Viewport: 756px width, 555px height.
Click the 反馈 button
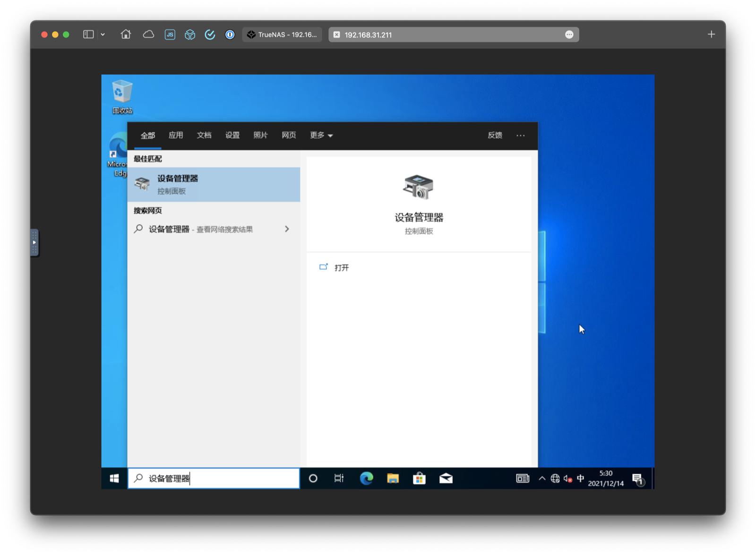click(x=495, y=135)
